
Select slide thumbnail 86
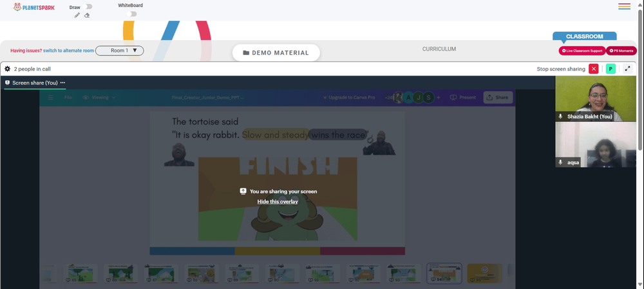point(121,274)
